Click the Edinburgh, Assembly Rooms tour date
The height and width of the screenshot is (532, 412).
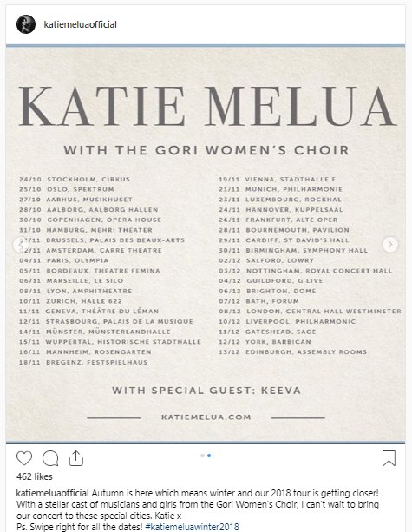click(292, 351)
